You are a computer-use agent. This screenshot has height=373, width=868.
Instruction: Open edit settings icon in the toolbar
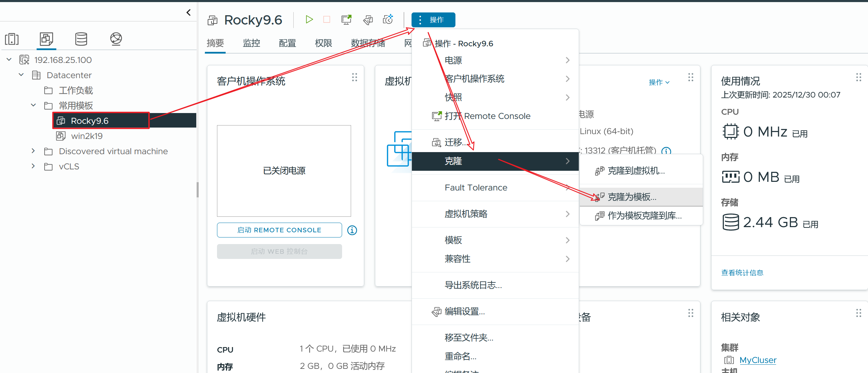[x=368, y=20]
